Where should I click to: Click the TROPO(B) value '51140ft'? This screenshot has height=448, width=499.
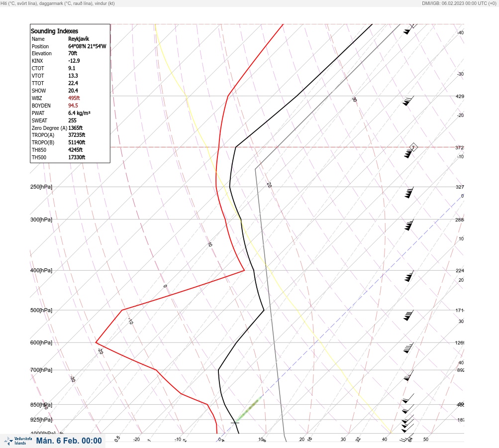77,142
